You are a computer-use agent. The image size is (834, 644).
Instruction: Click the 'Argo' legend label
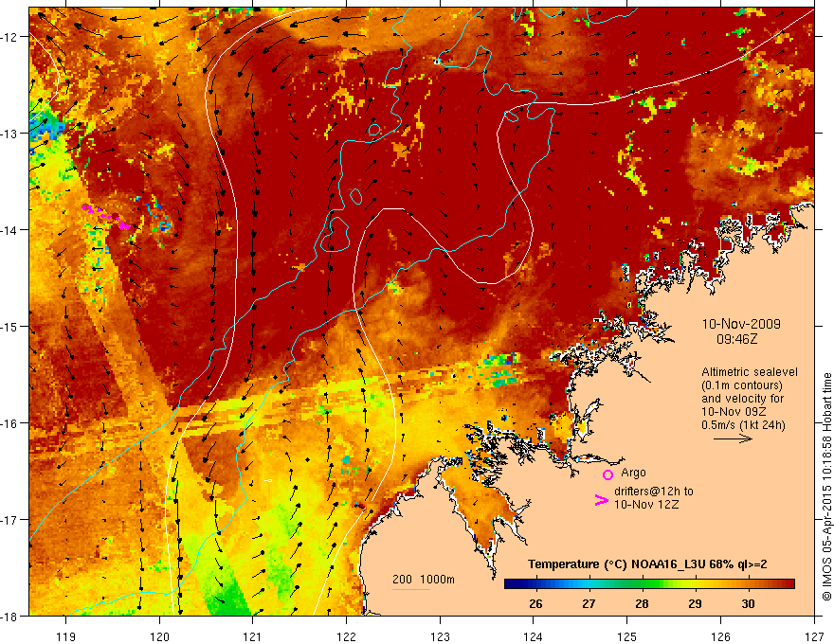(633, 473)
